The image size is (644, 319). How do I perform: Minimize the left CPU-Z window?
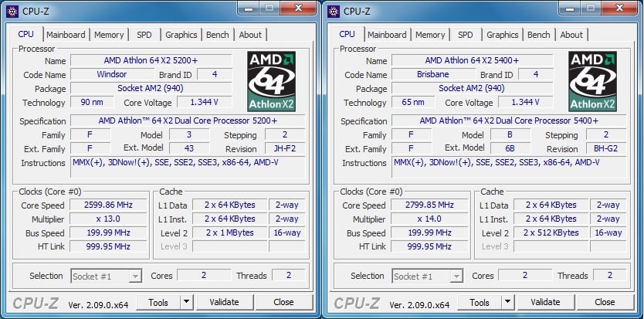(x=249, y=8)
